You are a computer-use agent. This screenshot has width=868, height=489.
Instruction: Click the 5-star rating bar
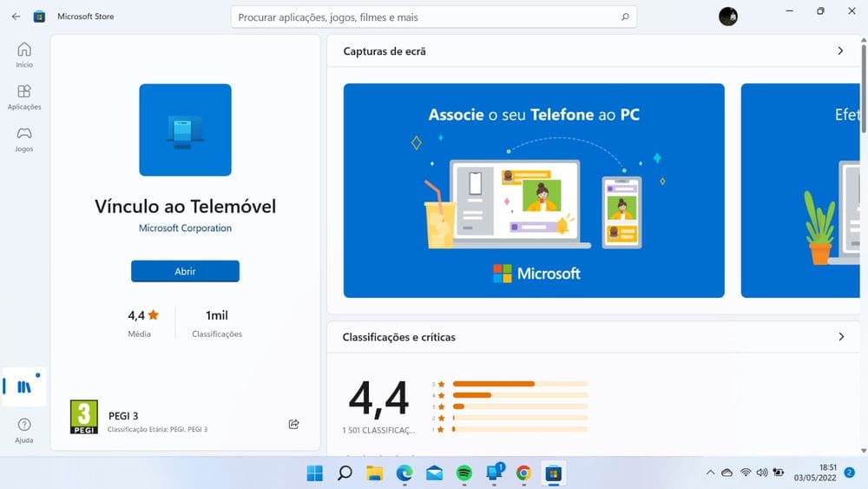tap(520, 384)
